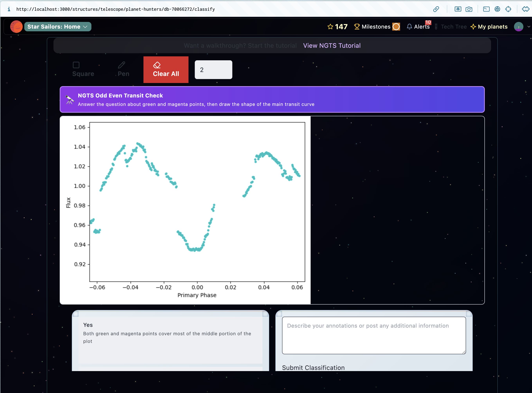Click the camera screenshot icon in browser toolbar
532x393 pixels.
[x=469, y=9]
